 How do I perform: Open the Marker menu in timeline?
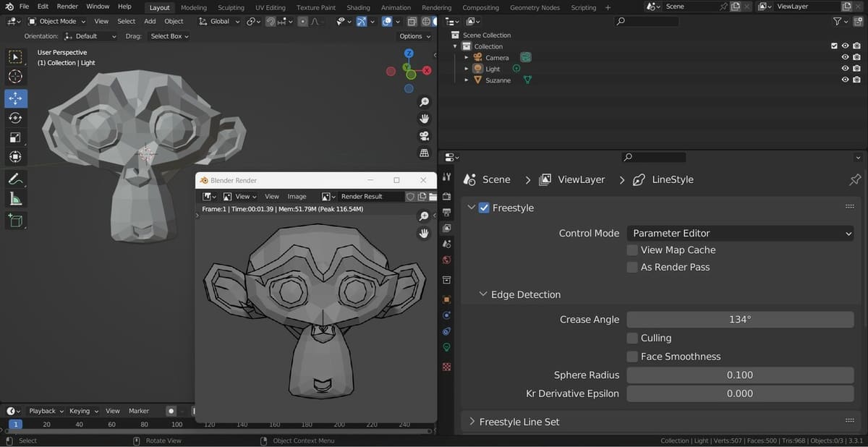pyautogui.click(x=139, y=411)
